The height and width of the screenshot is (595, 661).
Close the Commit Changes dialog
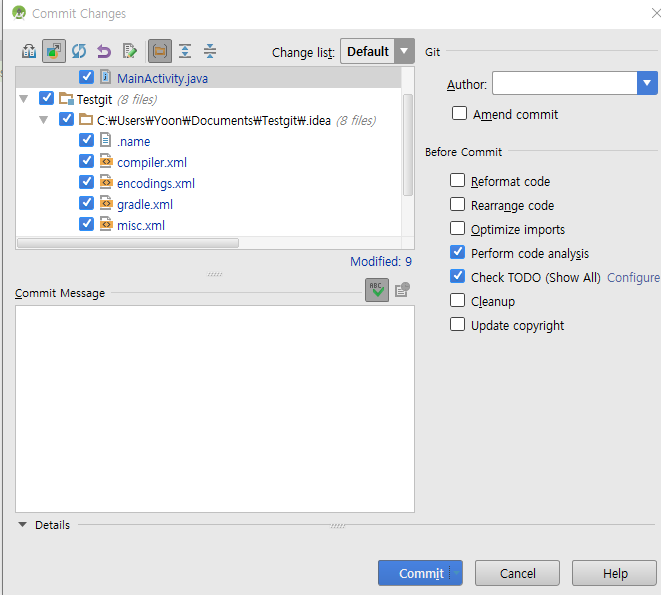point(656,13)
